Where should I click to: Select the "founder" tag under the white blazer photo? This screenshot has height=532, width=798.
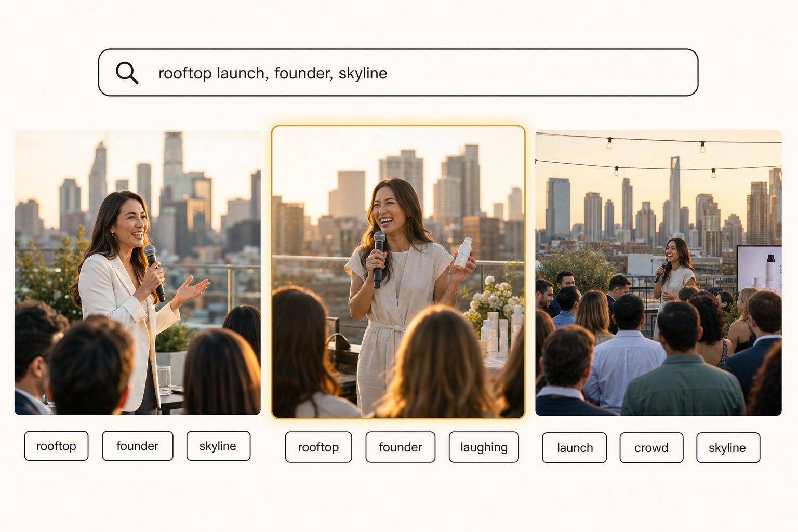tap(137, 446)
